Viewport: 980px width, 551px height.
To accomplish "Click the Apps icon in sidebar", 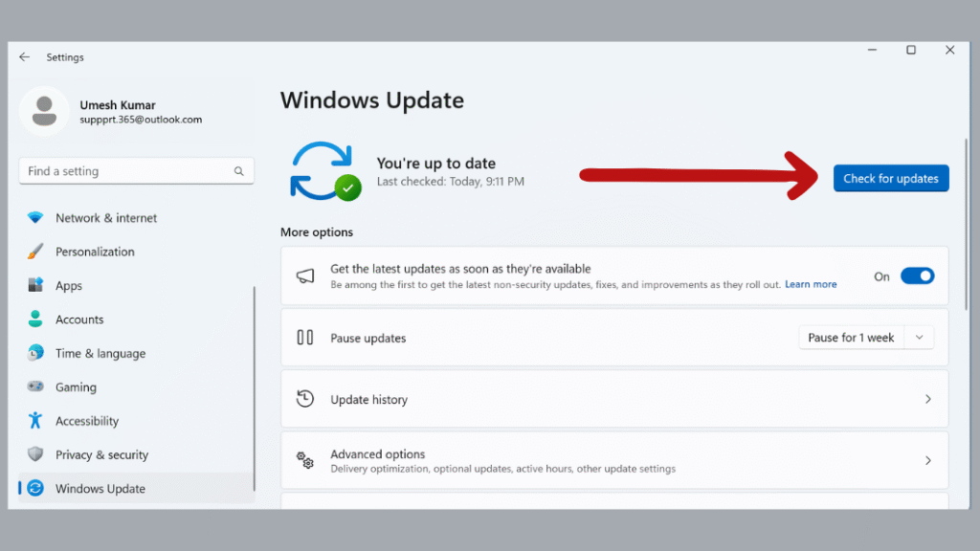I will 35,285.
